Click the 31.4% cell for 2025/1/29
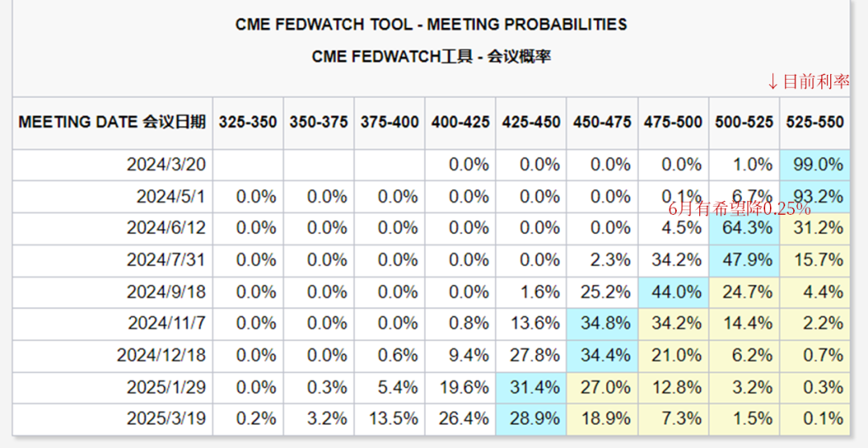 [531, 388]
